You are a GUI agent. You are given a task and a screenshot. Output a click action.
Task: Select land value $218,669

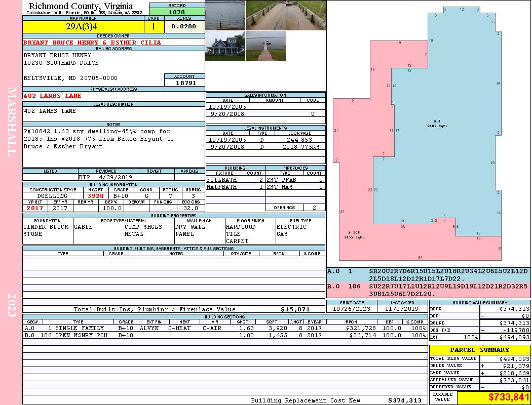pos(514,373)
